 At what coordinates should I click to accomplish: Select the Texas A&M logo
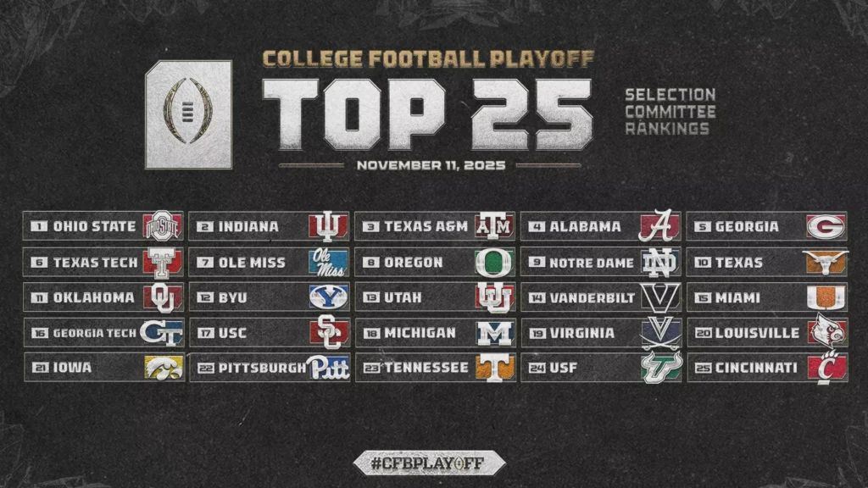tap(494, 227)
